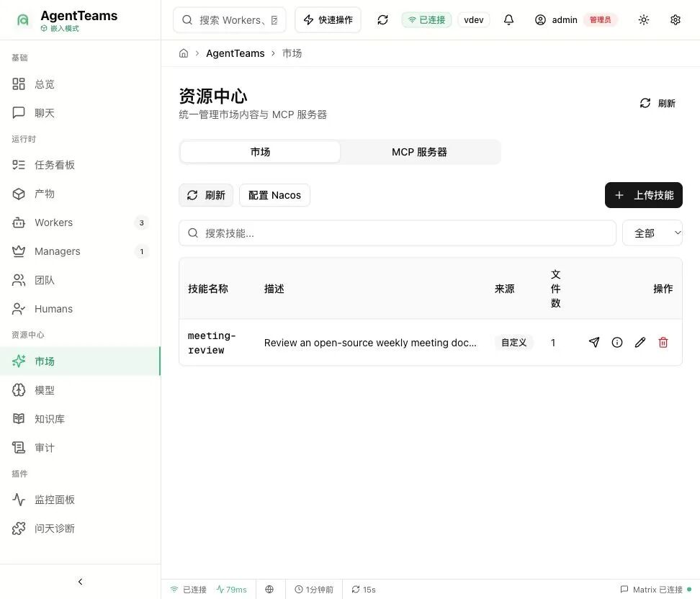Open the 总览 overview page
The height and width of the screenshot is (599, 700).
[x=81, y=84]
